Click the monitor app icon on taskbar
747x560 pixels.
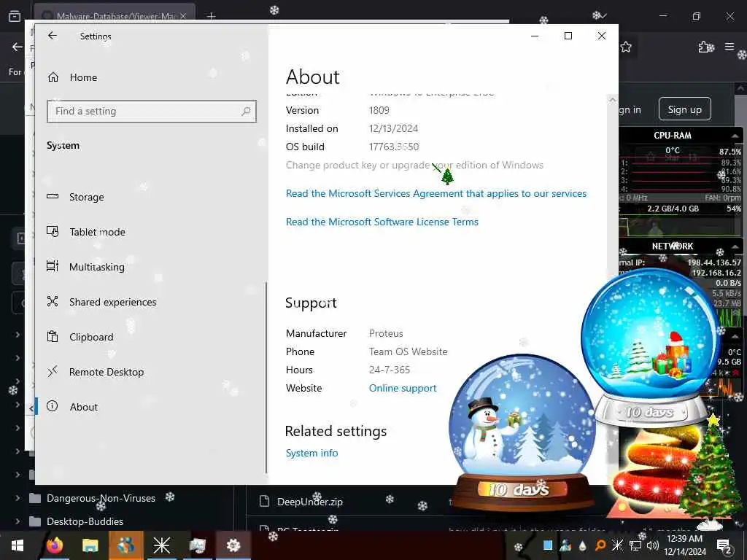(197, 545)
